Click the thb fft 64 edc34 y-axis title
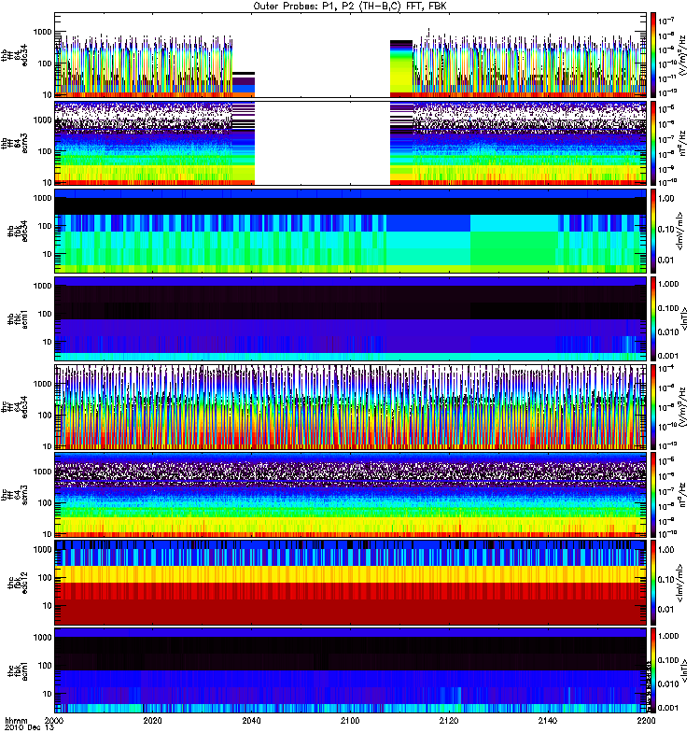 click(x=15, y=55)
